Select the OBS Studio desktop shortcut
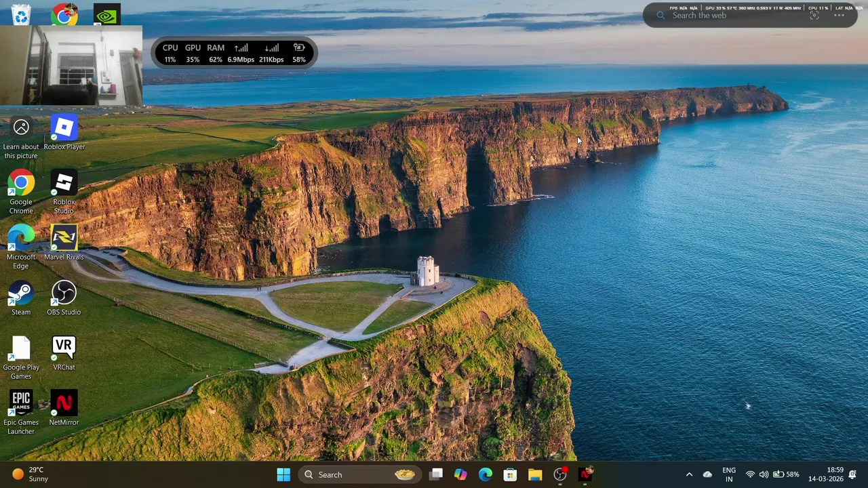This screenshot has height=488, width=868. pos(64,299)
